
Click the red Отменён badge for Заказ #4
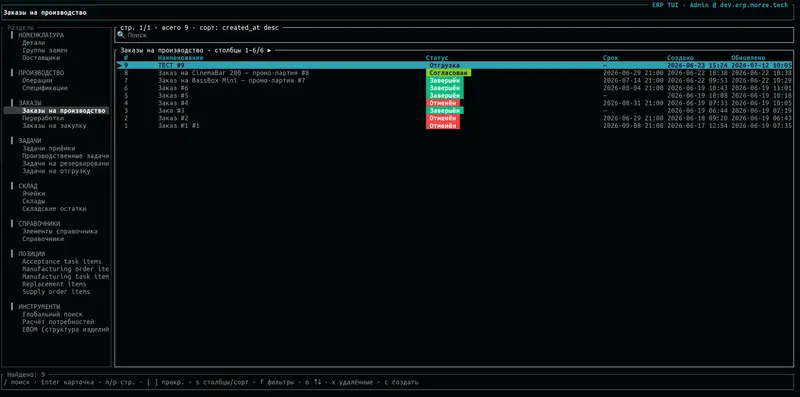click(x=443, y=103)
